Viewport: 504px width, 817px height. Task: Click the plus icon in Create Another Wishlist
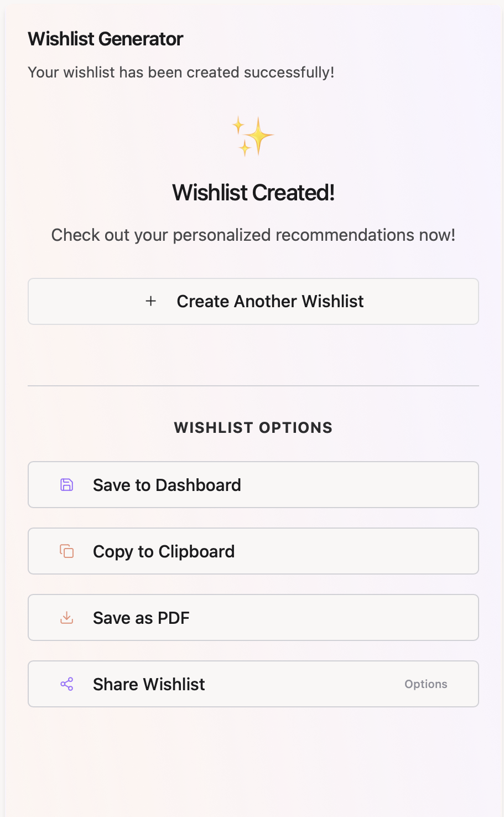(150, 301)
